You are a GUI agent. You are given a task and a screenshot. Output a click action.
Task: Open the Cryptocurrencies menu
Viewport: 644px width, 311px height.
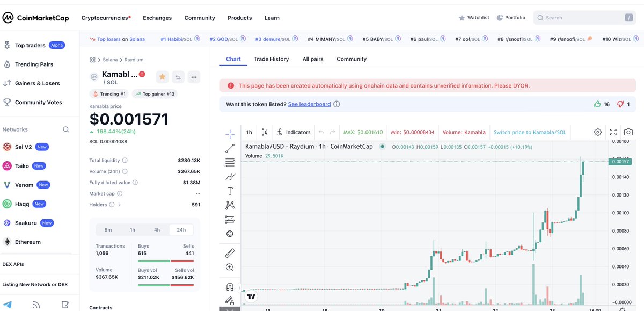click(106, 18)
